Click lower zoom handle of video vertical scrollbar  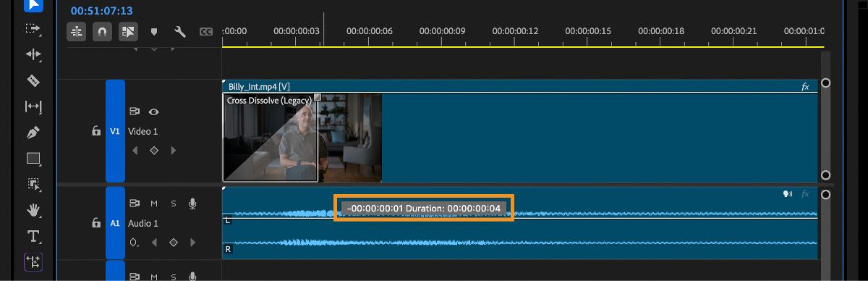[826, 175]
